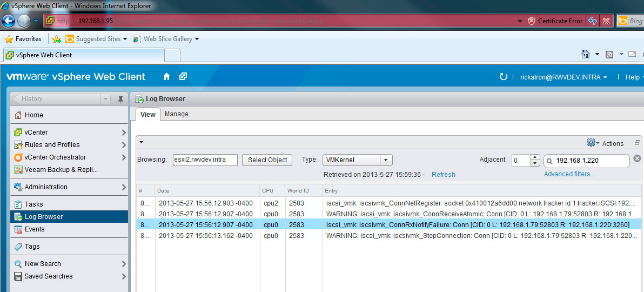Viewport: 644px width, 292px height.
Task: Click the 192.168.1.220 filter search field
Action: click(x=587, y=161)
